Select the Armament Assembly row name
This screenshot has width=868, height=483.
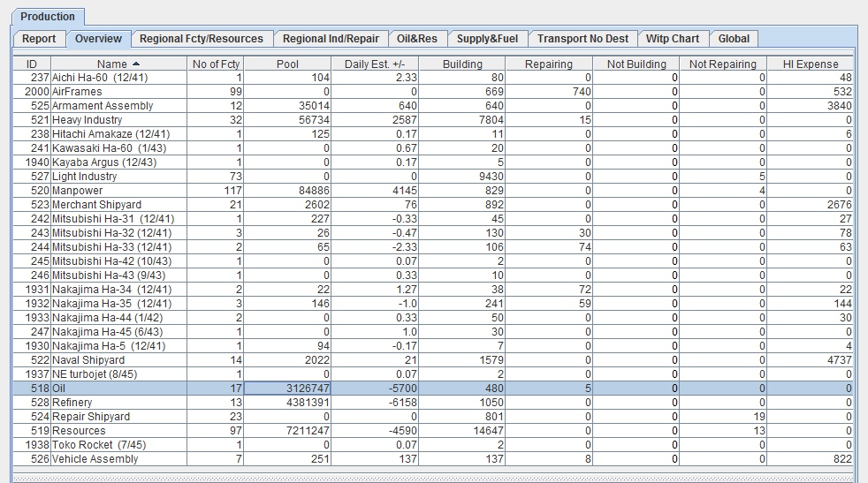[103, 106]
